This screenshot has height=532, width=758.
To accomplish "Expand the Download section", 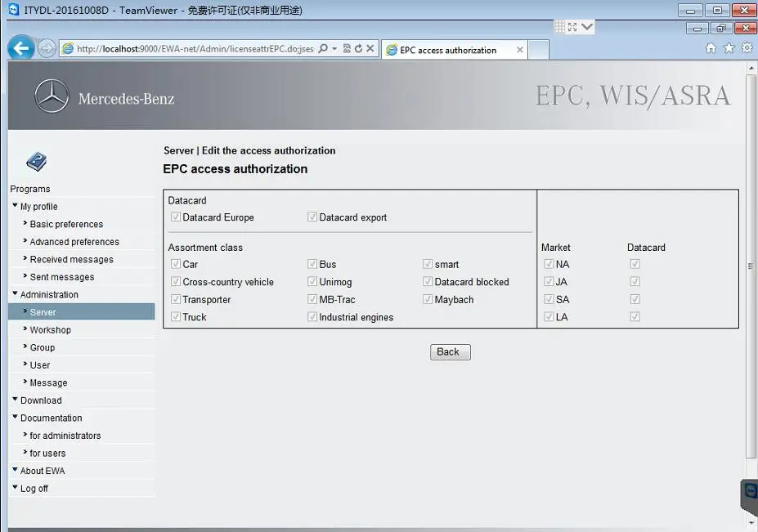I will pyautogui.click(x=15, y=399).
